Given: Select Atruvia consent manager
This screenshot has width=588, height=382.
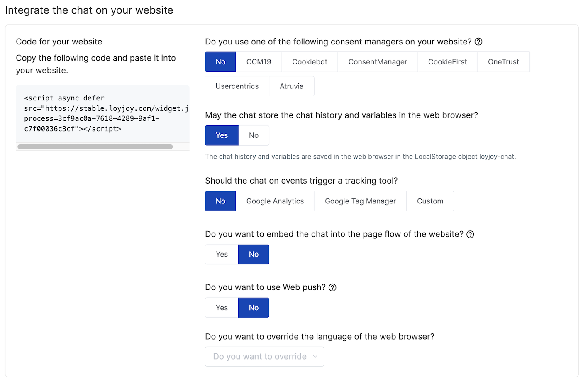Looking at the screenshot, I should tap(291, 86).
